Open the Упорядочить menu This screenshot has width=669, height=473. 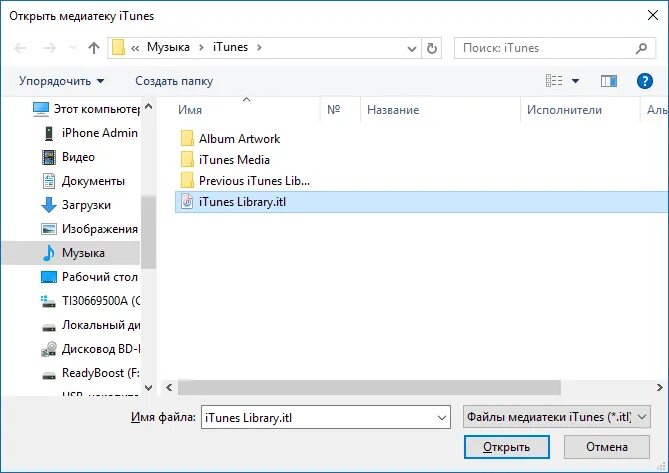pyautogui.click(x=61, y=81)
